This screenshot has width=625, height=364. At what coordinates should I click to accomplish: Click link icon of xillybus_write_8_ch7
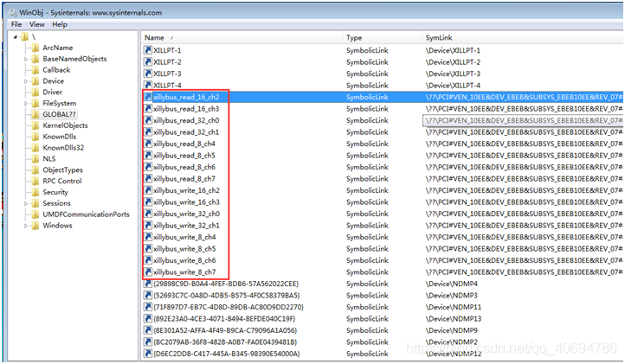coord(148,272)
